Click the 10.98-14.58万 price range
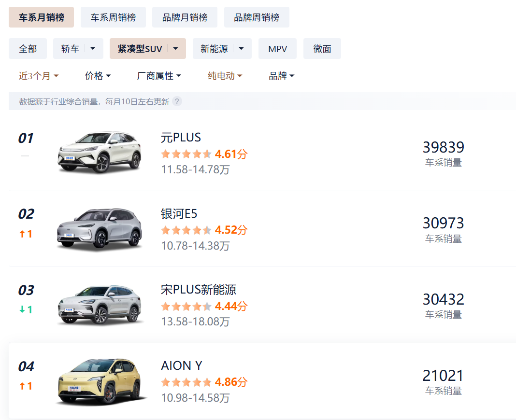 (195, 398)
